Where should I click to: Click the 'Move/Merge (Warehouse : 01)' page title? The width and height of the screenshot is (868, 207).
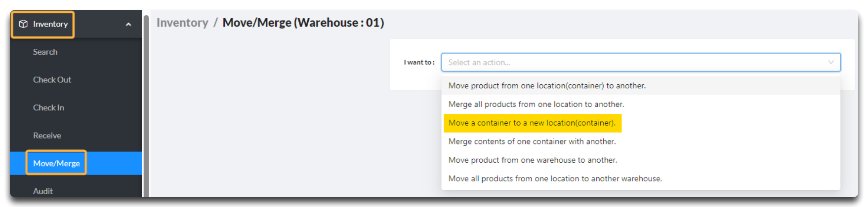tap(303, 23)
